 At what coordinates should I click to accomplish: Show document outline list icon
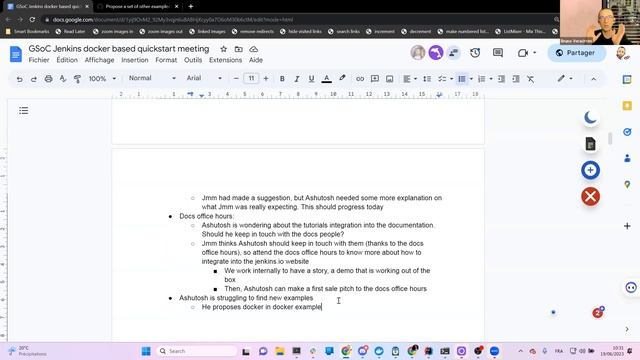tap(24, 111)
